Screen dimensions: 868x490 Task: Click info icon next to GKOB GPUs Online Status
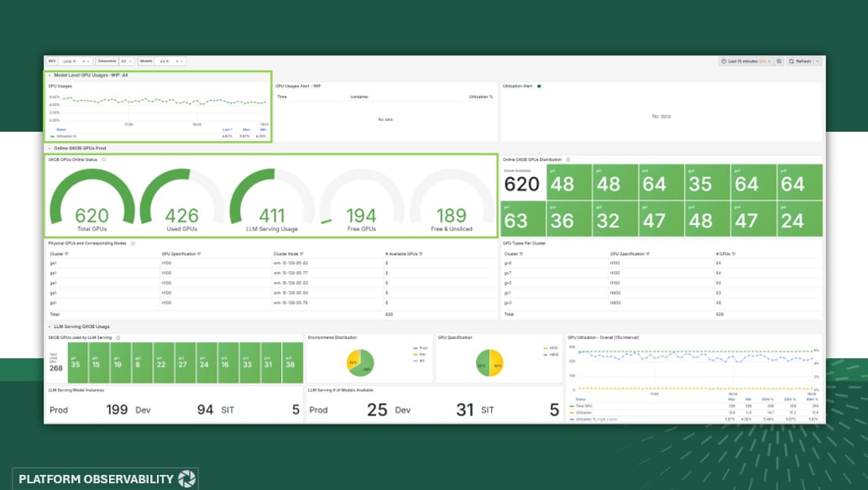[103, 159]
